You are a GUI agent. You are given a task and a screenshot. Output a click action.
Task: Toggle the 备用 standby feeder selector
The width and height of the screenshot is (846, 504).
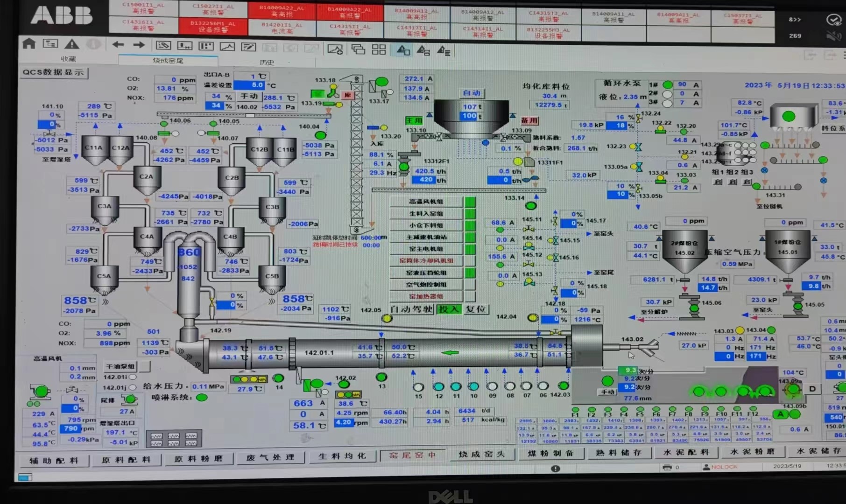point(529,120)
